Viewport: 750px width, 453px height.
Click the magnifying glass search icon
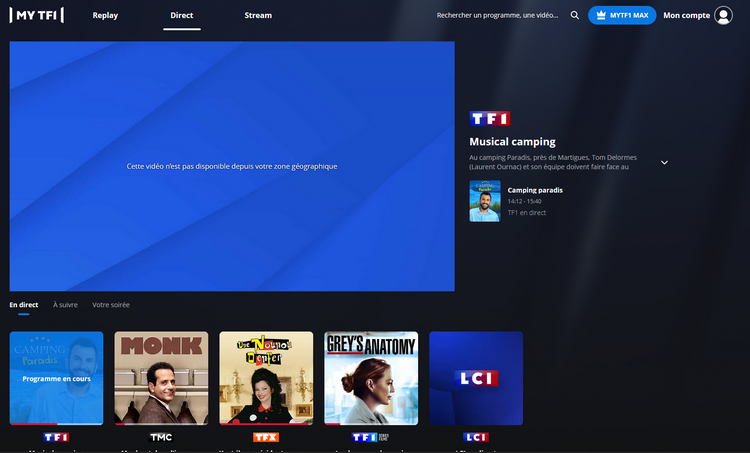point(574,15)
